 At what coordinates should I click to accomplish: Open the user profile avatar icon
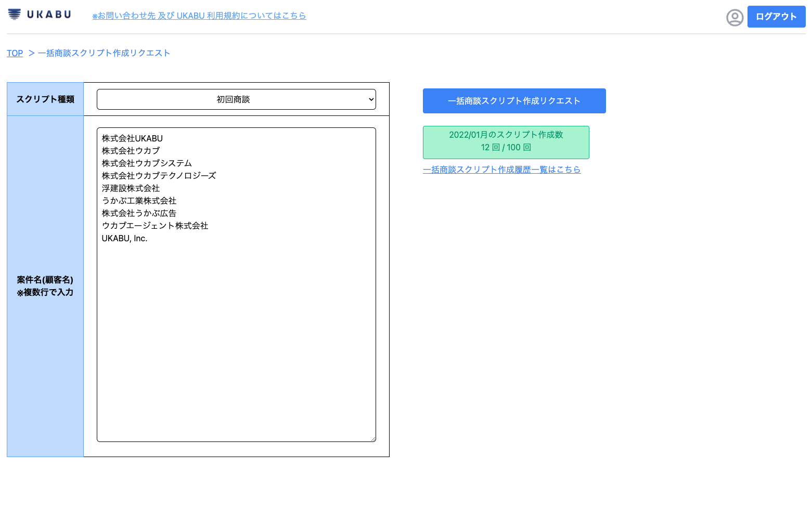[734, 18]
